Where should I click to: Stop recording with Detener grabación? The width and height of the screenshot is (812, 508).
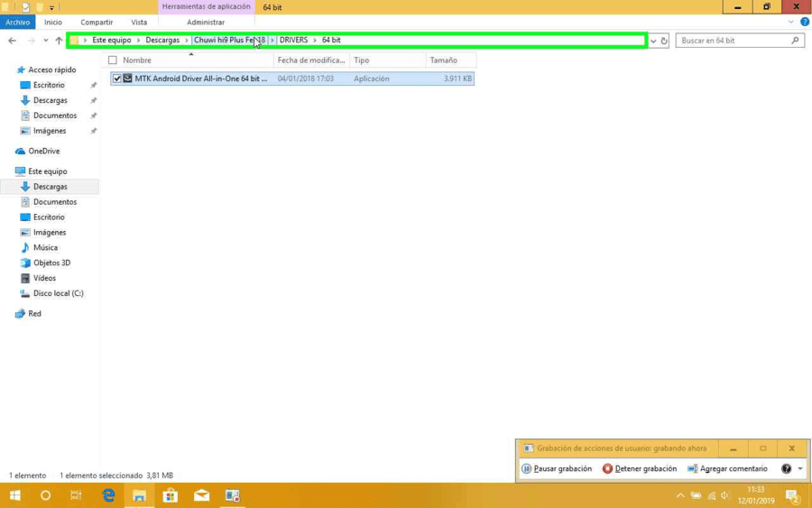click(x=640, y=468)
